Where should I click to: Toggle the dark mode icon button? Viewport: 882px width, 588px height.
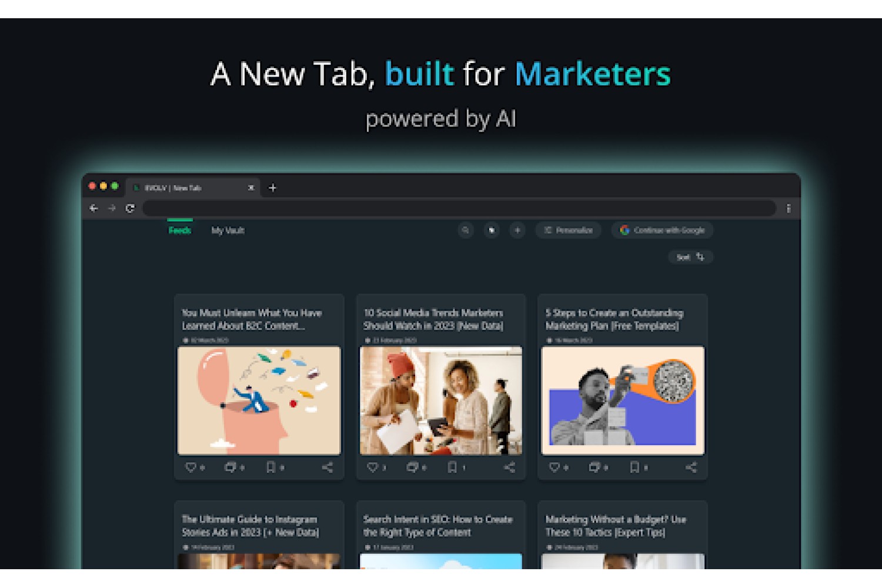[492, 230]
